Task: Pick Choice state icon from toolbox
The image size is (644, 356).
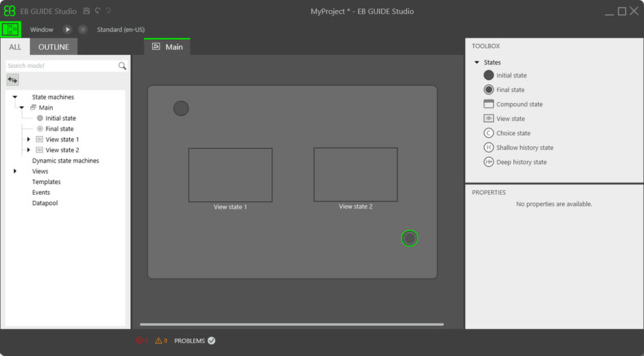Action: (x=488, y=133)
